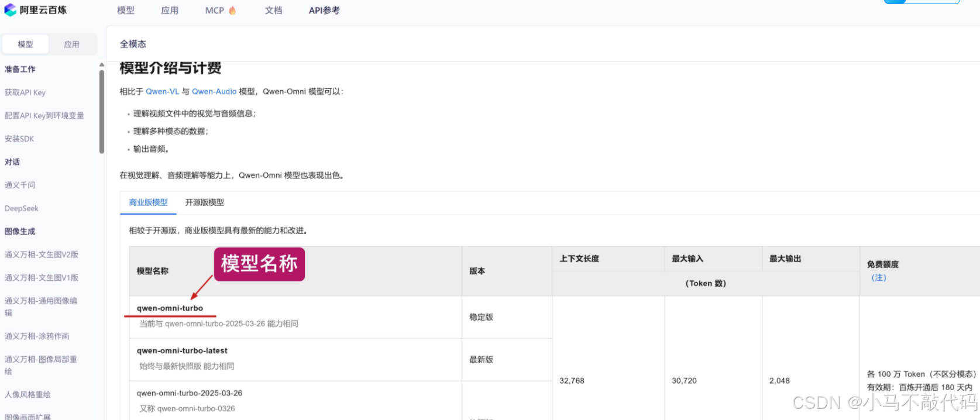Open the 文档 top navigation item
This screenshot has height=420, width=980.
(273, 11)
